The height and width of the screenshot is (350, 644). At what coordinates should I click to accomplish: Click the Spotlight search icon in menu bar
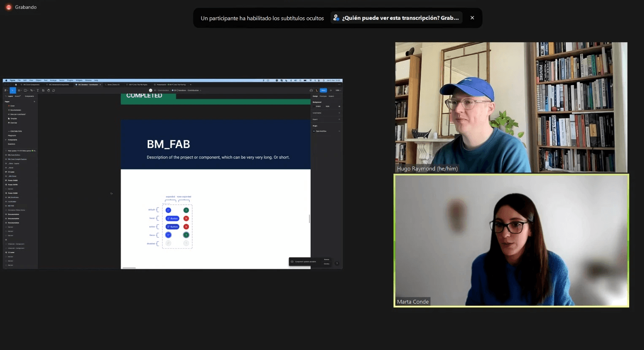[315, 80]
